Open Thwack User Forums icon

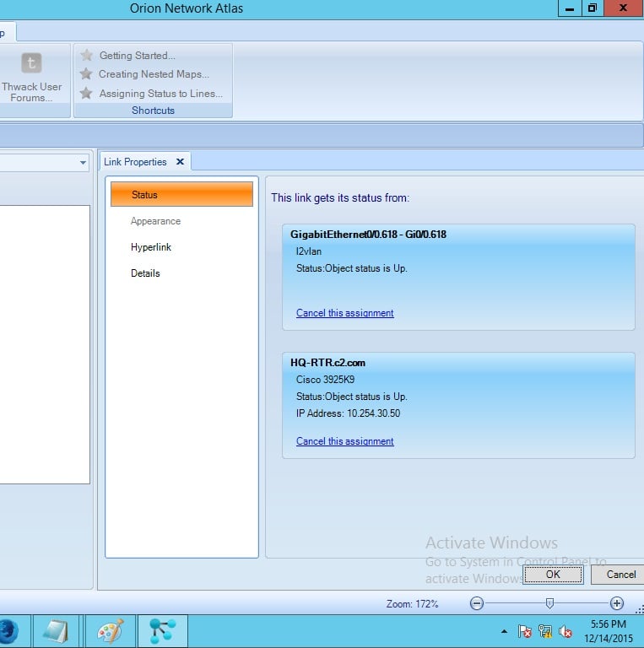click(x=31, y=62)
